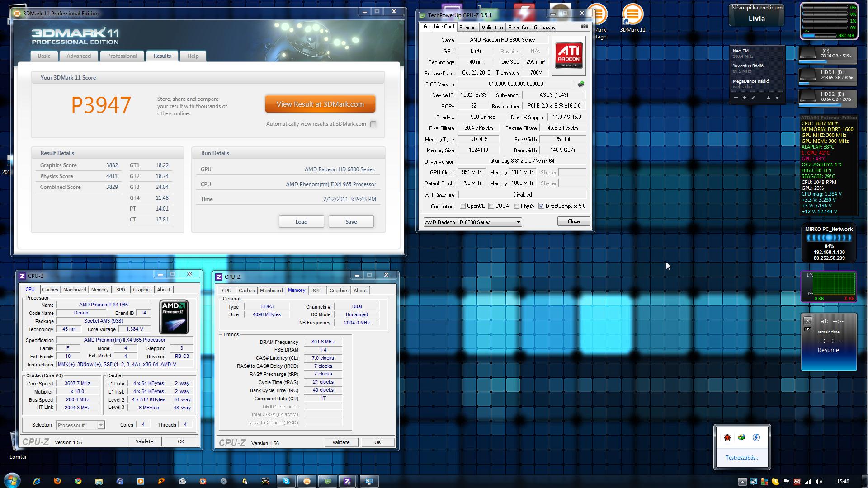Switch to the Advanced tab in 3DMark
Viewport: 868px width, 488px height.
[x=79, y=56]
